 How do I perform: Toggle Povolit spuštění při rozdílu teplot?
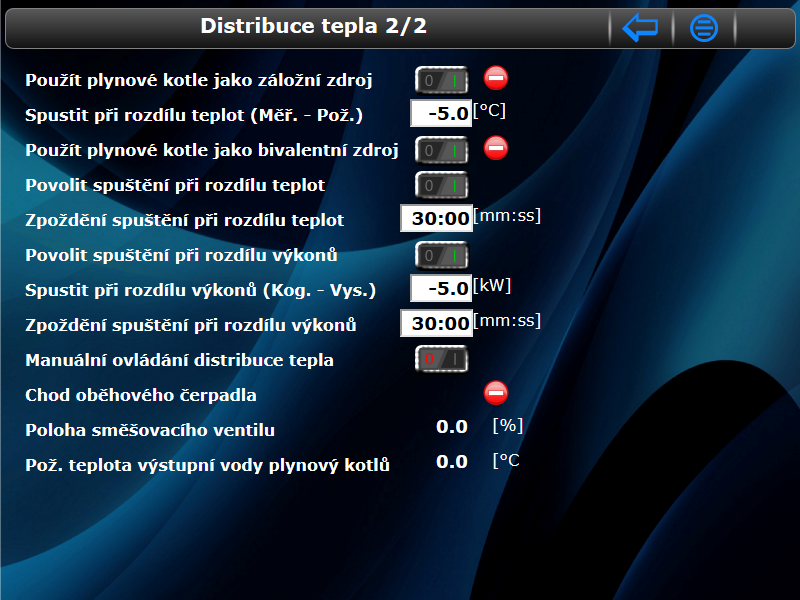[441, 185]
